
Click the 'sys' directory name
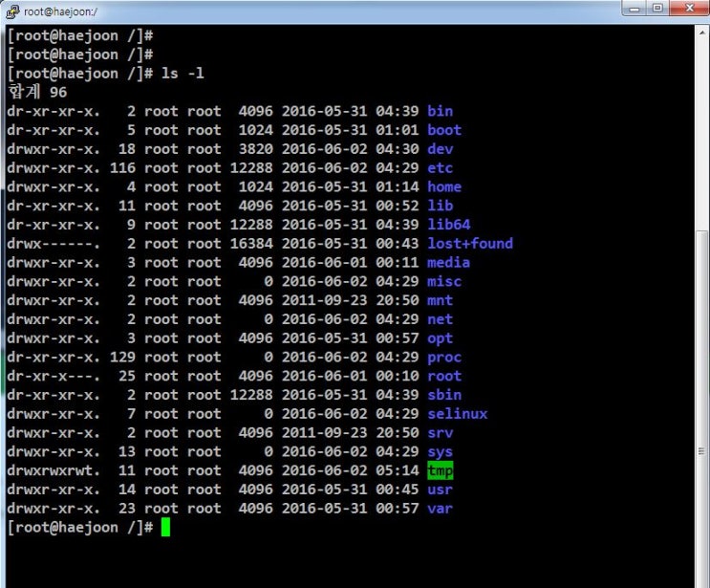(x=441, y=452)
